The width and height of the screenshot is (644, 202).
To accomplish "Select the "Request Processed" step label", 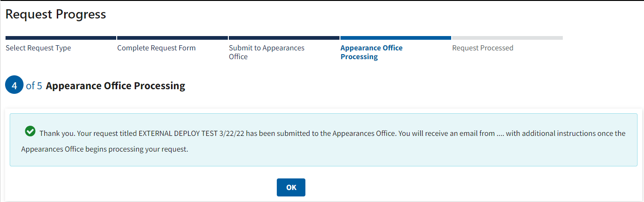I will pyautogui.click(x=483, y=48).
